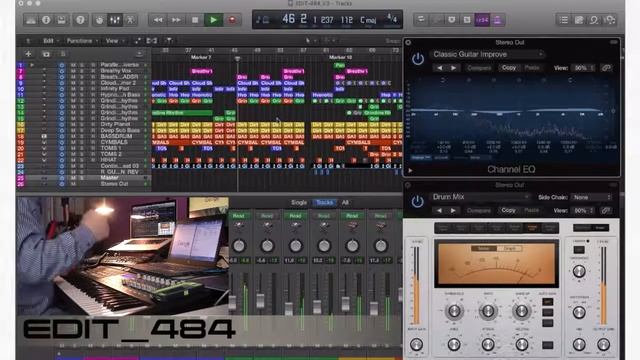Open the Classic Guitar Improve preset dropdown

[x=488, y=54]
